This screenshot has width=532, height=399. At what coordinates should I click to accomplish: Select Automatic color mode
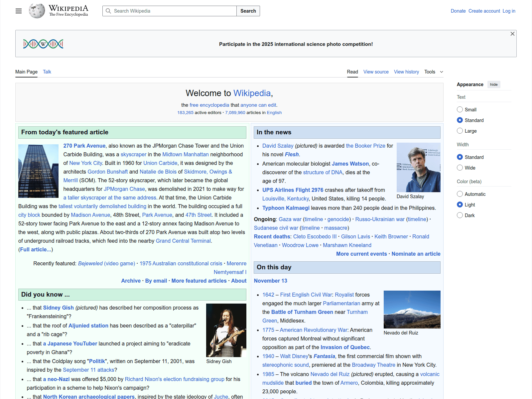pos(460,194)
